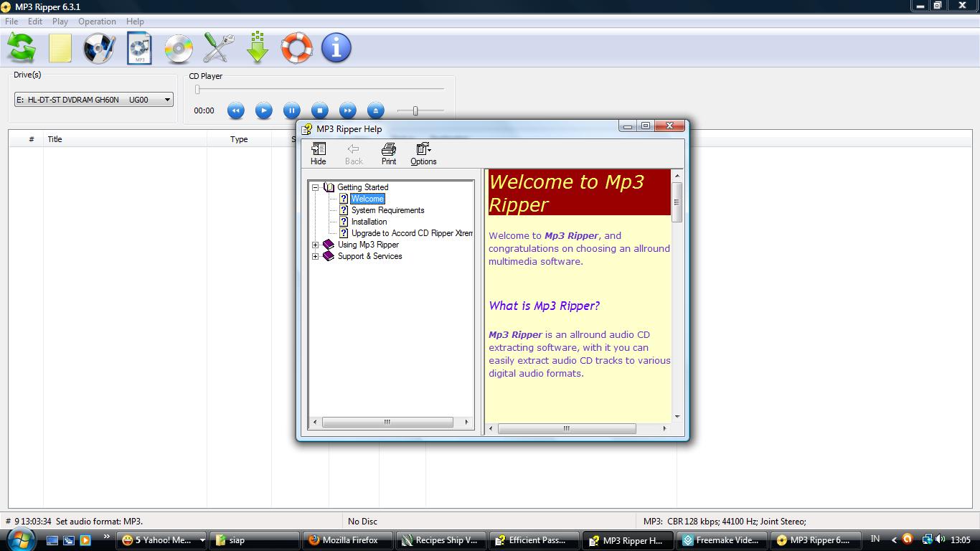Show About via the info toolbar icon

336,47
